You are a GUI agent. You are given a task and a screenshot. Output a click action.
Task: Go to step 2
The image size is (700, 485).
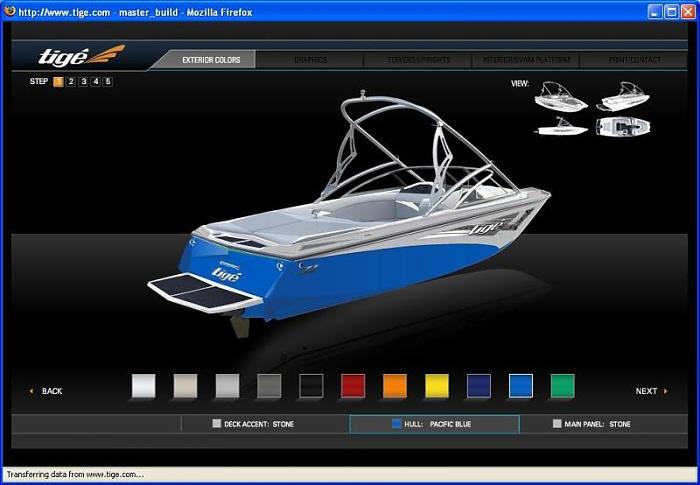(x=71, y=82)
